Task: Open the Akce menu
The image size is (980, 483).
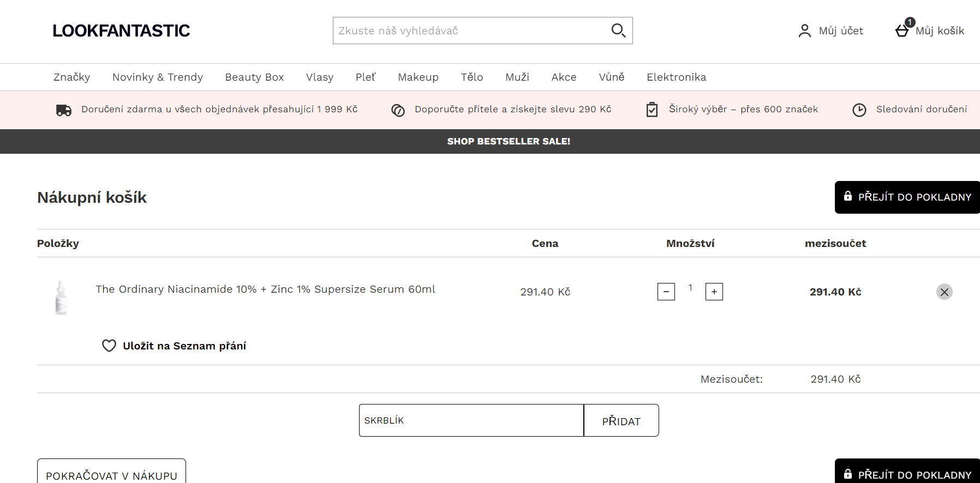Action: tap(564, 77)
